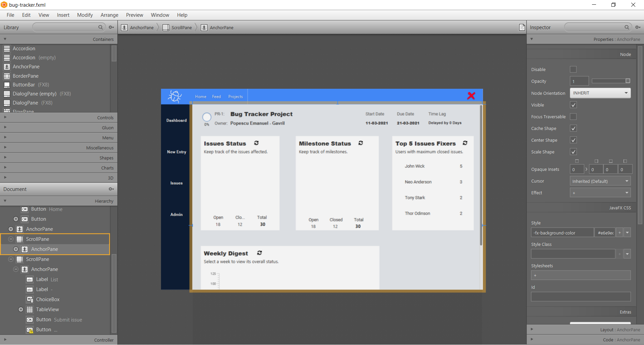Screen dimensions: 644x345
Task: Open the Cursor dropdown
Action: click(x=600, y=181)
